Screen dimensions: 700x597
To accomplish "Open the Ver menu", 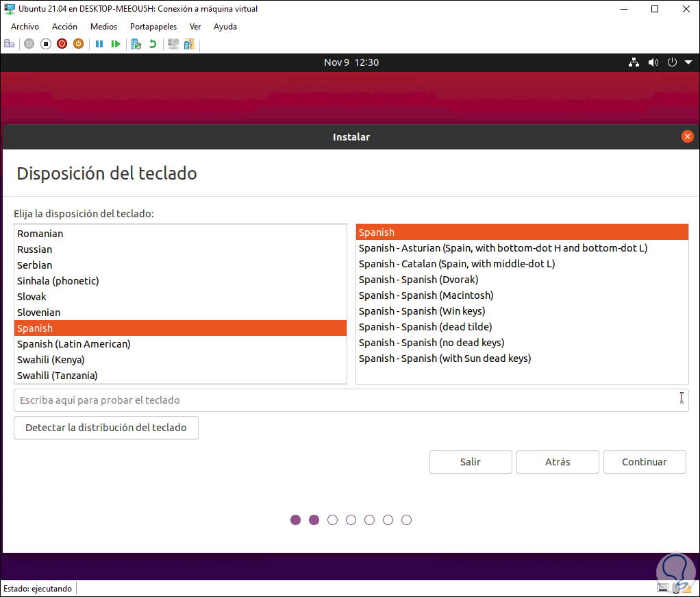I will click(x=195, y=27).
